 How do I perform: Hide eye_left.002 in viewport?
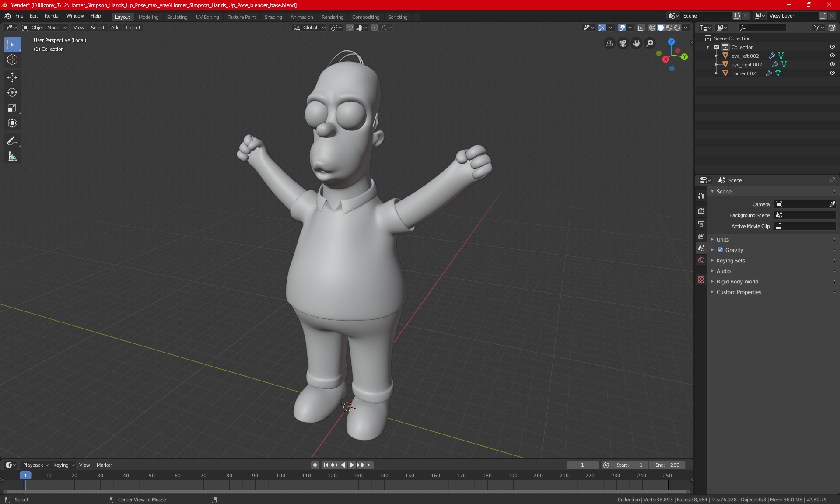click(832, 56)
